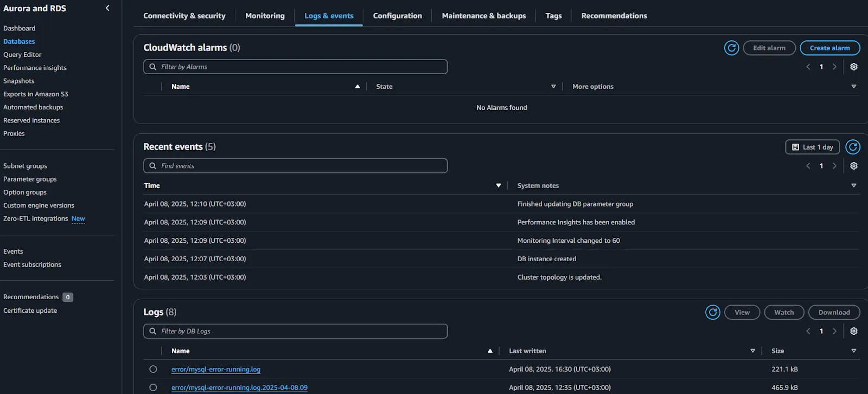Image resolution: width=868 pixels, height=394 pixels.
Task: Open the Configuration tab
Action: click(x=398, y=16)
